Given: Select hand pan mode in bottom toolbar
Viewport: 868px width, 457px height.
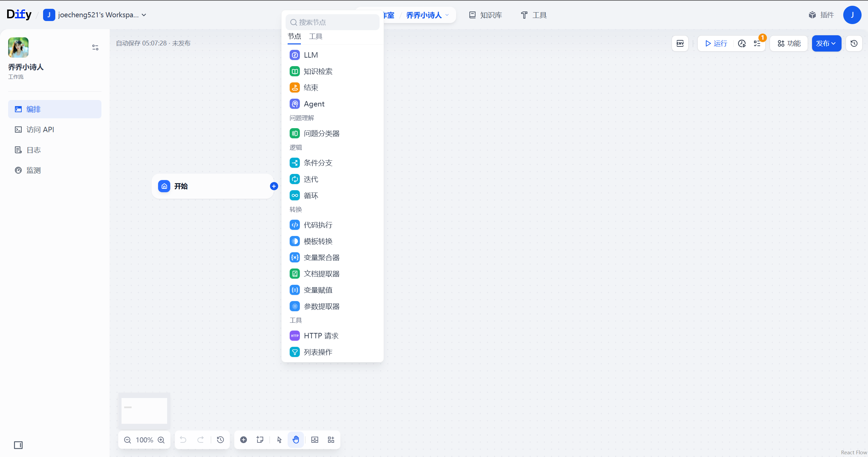Looking at the screenshot, I should pos(296,440).
